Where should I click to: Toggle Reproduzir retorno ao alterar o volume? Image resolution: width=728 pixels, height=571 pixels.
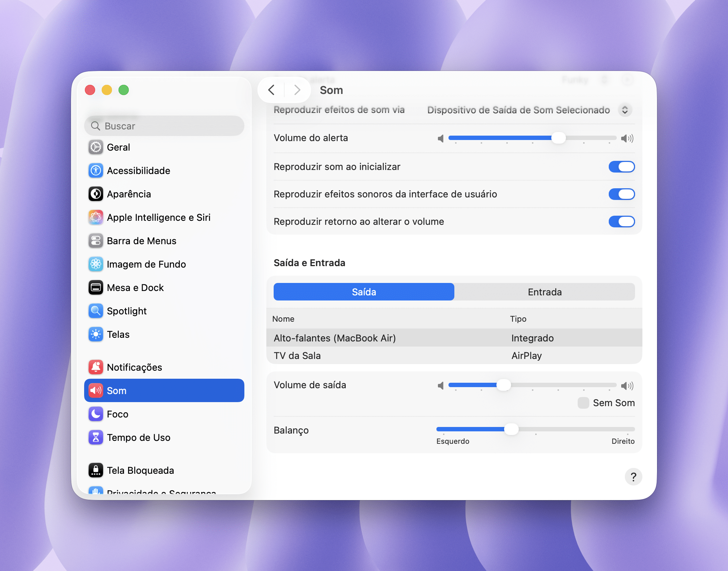coord(622,222)
